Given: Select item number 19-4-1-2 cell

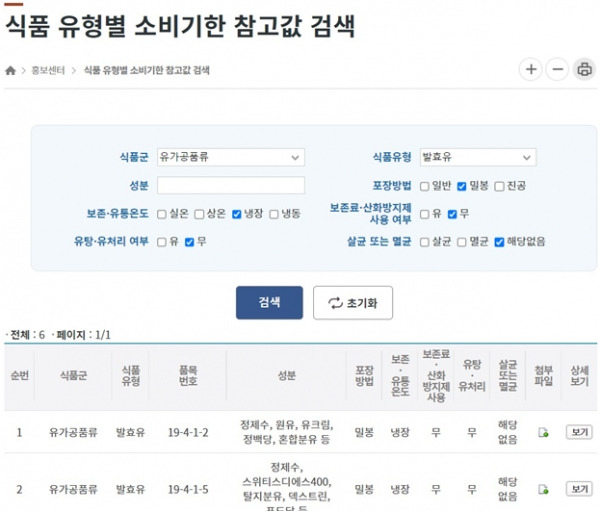Looking at the screenshot, I should [188, 433].
